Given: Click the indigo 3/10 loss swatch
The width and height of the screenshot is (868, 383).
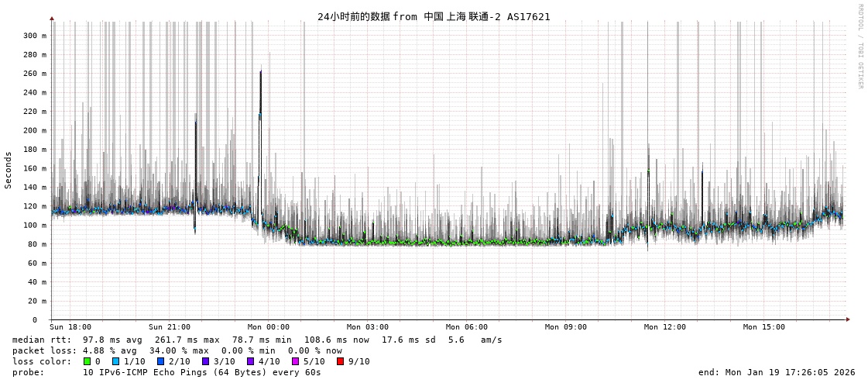Looking at the screenshot, I should 205,361.
